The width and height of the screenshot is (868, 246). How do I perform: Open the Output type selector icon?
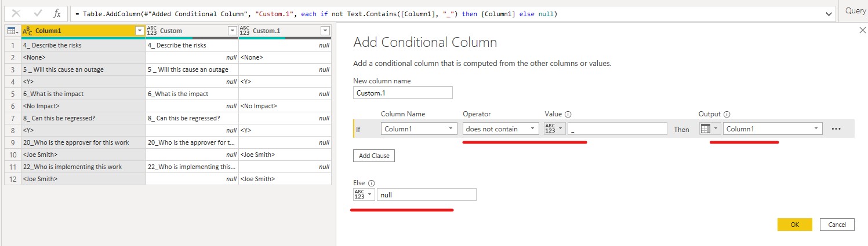click(x=710, y=129)
